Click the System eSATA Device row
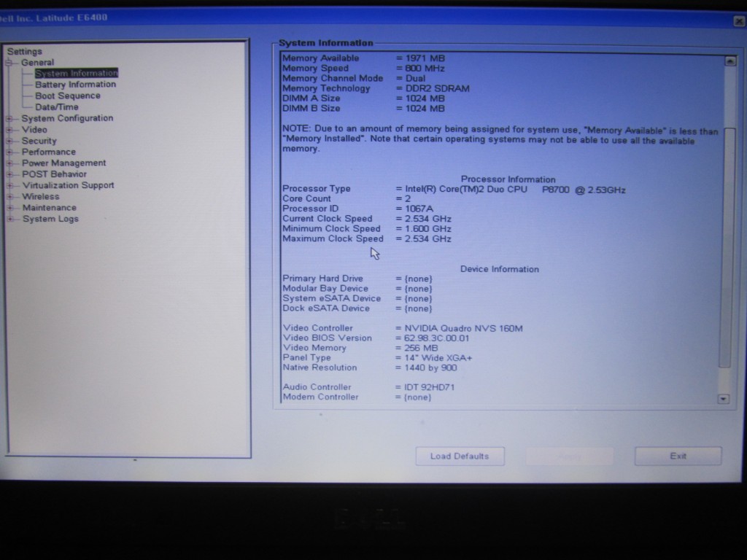 [357, 298]
